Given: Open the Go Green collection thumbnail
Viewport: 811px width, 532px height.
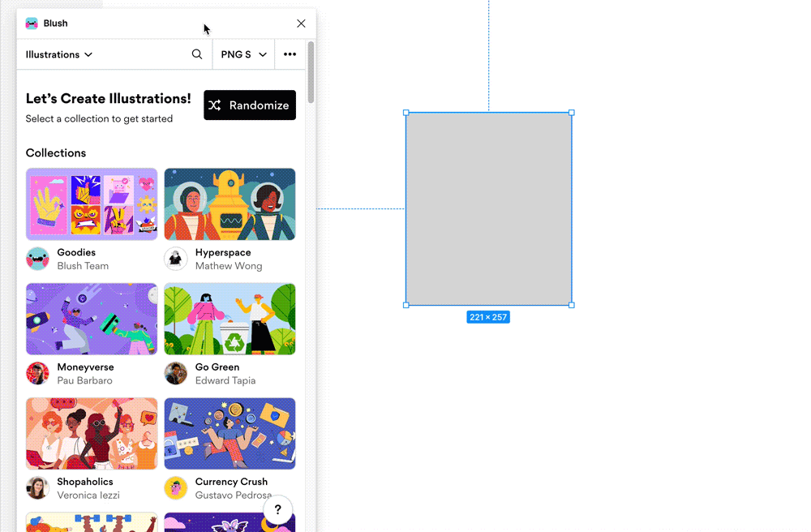Looking at the screenshot, I should tap(230, 319).
